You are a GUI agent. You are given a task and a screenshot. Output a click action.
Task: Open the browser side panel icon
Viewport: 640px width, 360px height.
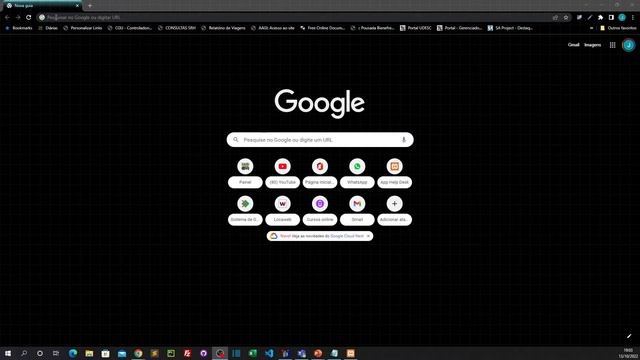[611, 18]
